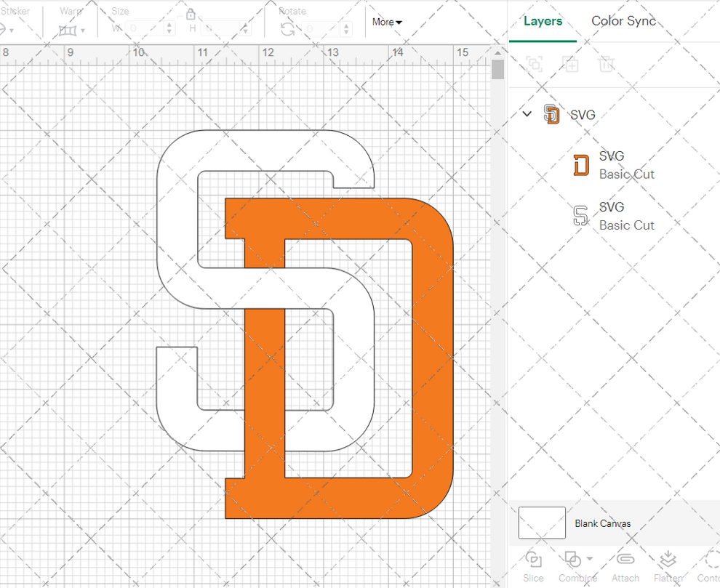Screen dimensions: 720x588
Task: Click the Rotate icon in toolbar
Action: 287,29
